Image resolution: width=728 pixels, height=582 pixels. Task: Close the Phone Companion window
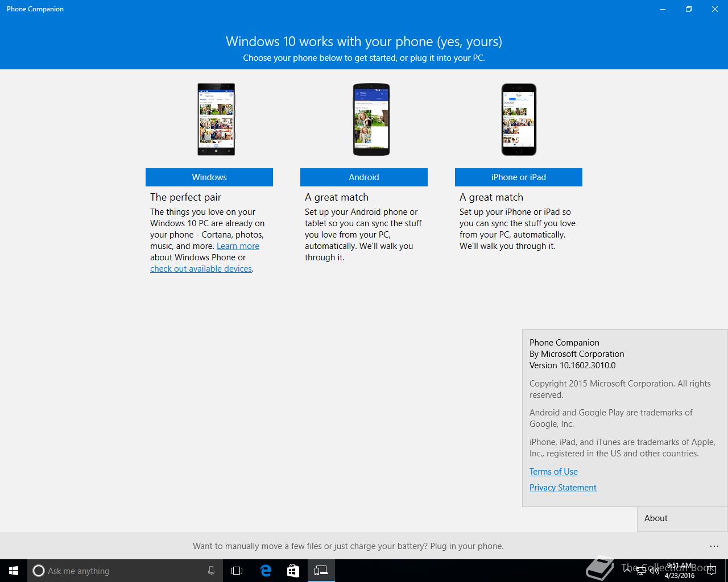click(715, 9)
